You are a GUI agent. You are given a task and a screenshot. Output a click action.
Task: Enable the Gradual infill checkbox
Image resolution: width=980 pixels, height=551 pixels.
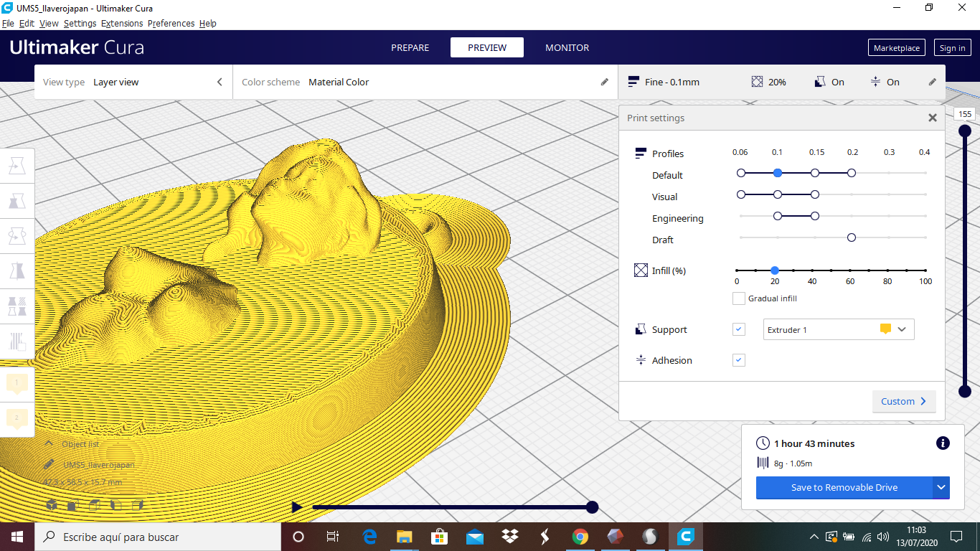738,298
